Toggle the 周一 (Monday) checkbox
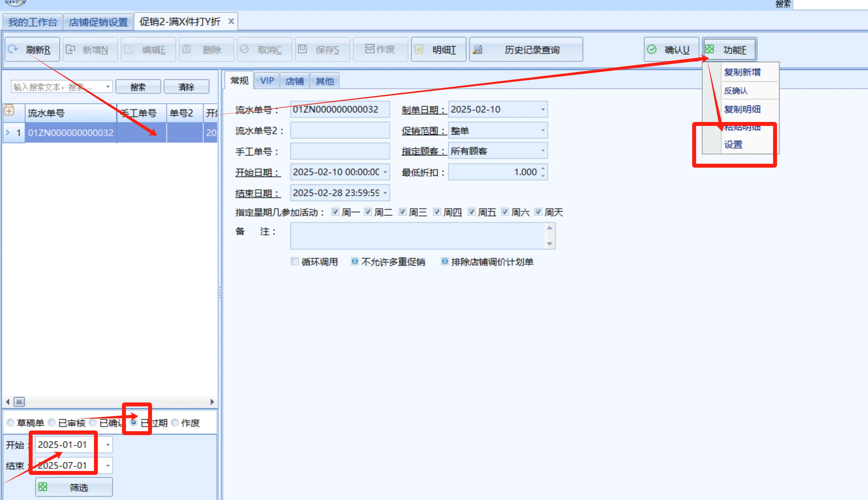868x500 pixels. [335, 212]
